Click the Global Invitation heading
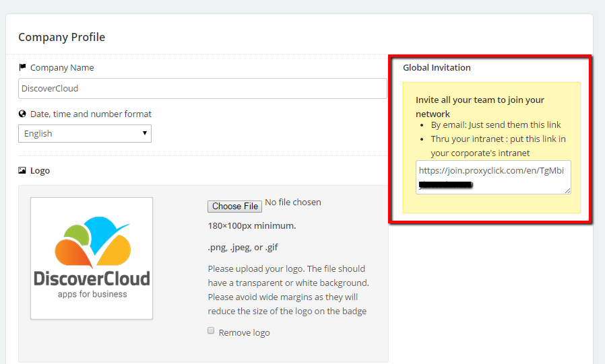This screenshot has height=364, width=605. pos(437,67)
